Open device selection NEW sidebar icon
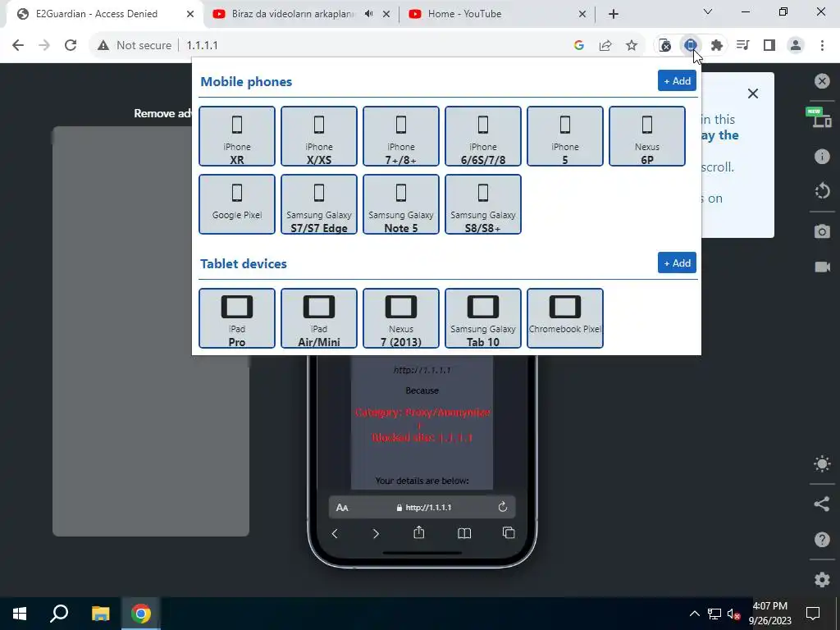This screenshot has height=630, width=840. coord(820,118)
